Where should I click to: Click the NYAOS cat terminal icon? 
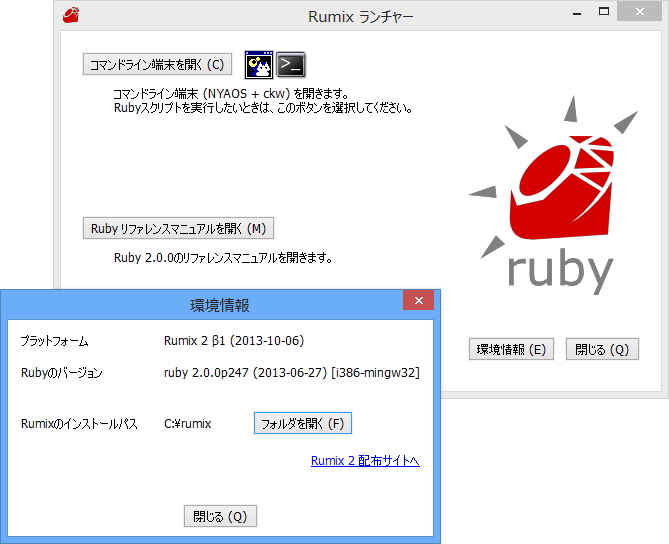click(x=259, y=65)
